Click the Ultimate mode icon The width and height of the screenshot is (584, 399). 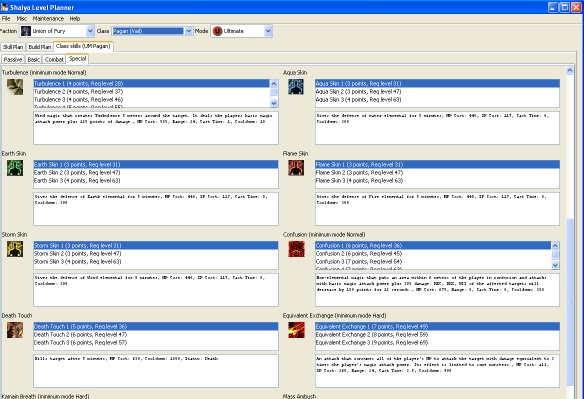coord(218,31)
